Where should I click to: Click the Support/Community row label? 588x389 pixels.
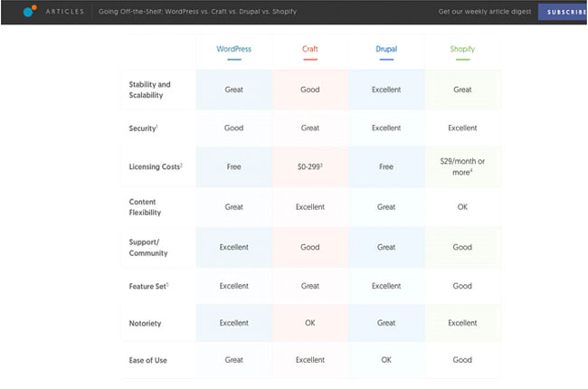pyautogui.click(x=147, y=246)
